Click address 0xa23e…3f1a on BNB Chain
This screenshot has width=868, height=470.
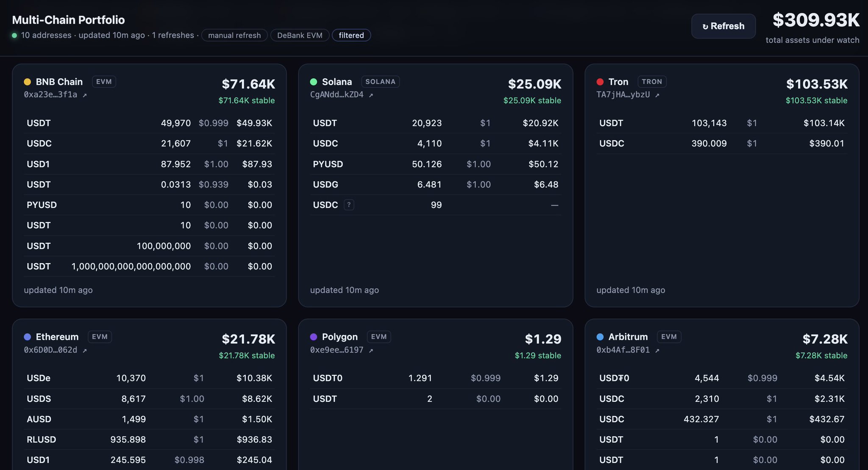pyautogui.click(x=50, y=95)
